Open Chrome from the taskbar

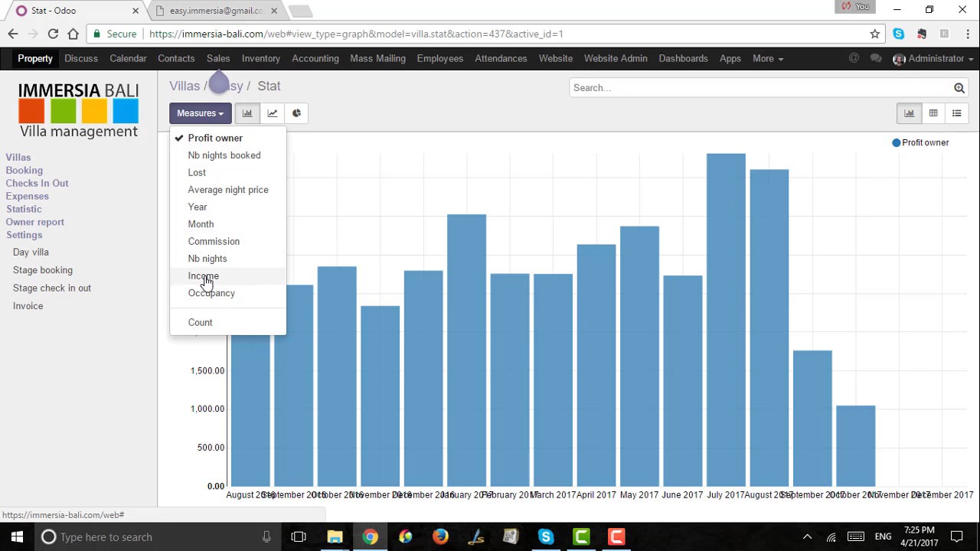[x=370, y=536]
